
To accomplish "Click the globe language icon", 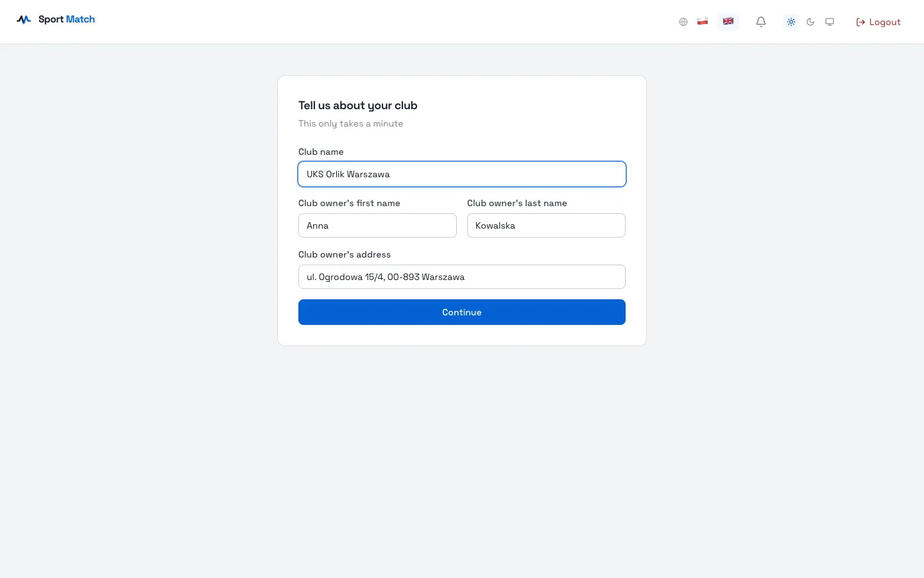I will [x=683, y=22].
